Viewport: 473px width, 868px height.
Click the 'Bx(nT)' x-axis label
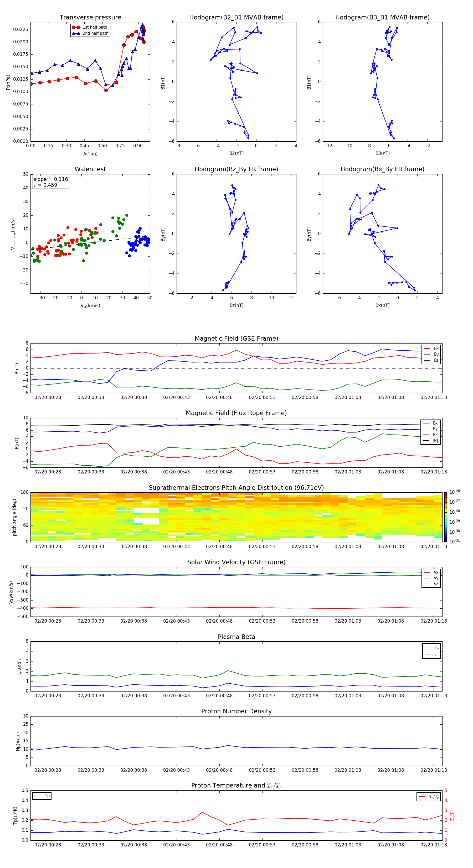tap(382, 305)
